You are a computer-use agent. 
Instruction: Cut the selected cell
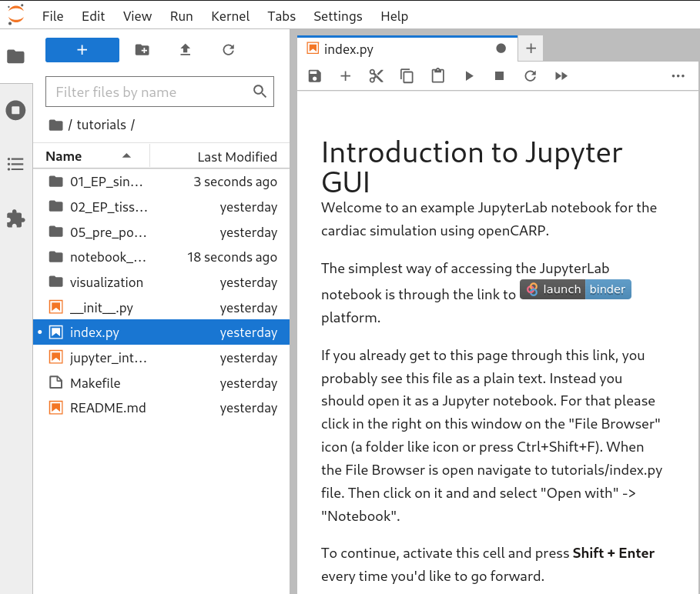click(376, 76)
